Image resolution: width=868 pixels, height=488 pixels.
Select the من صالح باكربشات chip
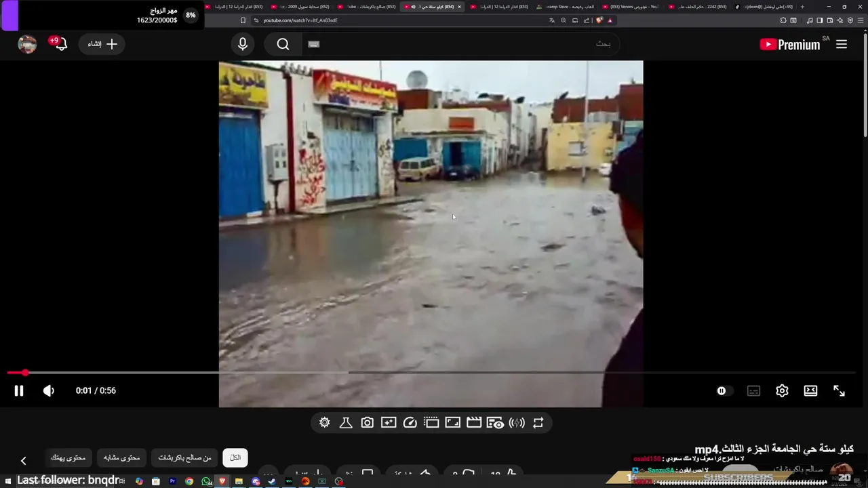[x=184, y=458]
